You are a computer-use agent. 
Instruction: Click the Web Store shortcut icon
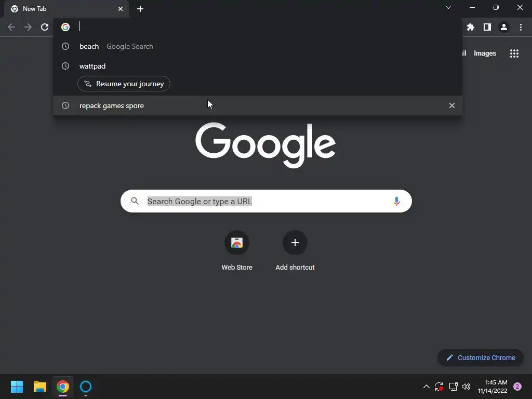237,243
